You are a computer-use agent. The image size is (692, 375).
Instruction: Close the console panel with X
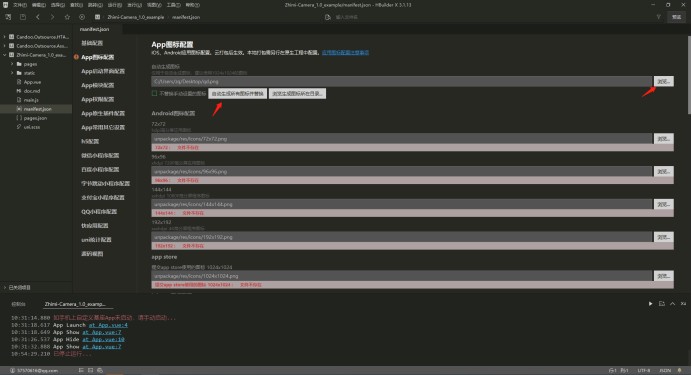683,304
